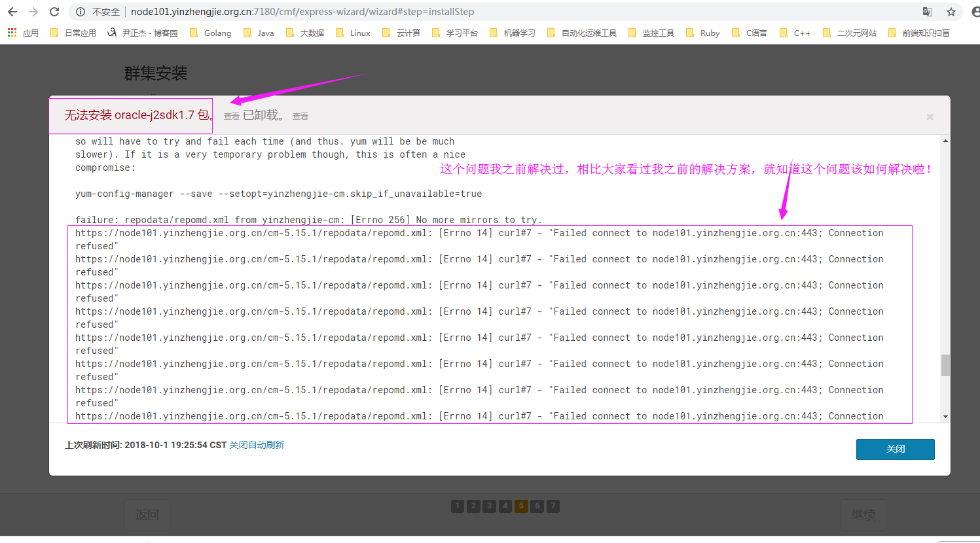980x543 pixels.
Task: Open the 日常应用 bookmark folder
Action: pos(73,33)
